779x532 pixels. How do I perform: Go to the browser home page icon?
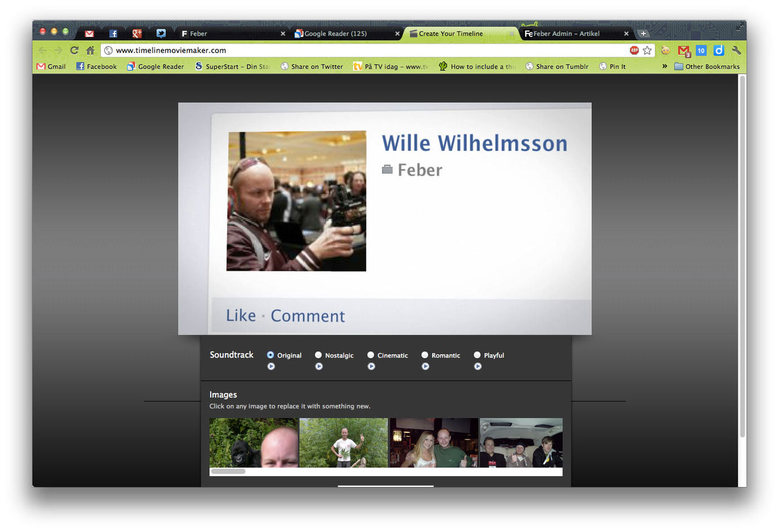coord(90,51)
